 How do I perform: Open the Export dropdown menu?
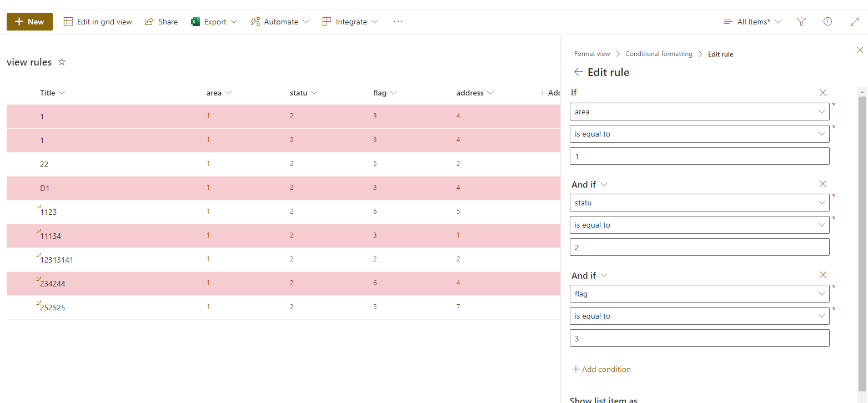[x=214, y=22]
